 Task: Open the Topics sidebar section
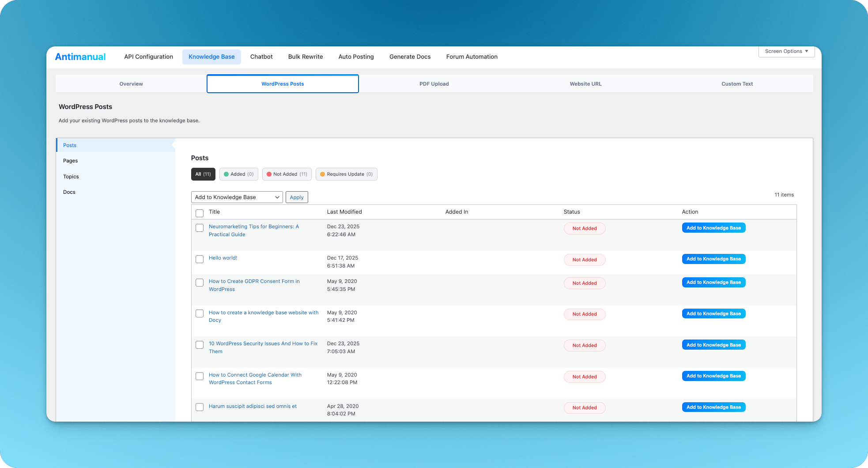tap(71, 176)
